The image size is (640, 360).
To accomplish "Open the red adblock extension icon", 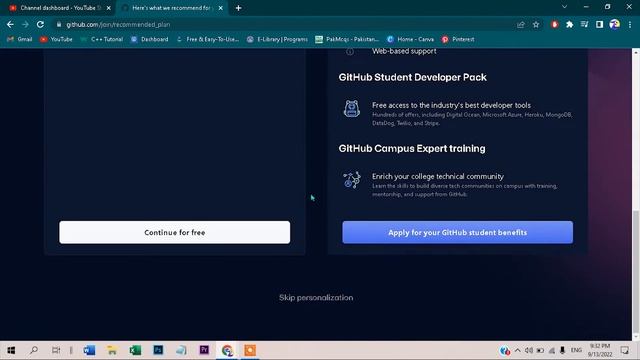I will click(x=554, y=24).
